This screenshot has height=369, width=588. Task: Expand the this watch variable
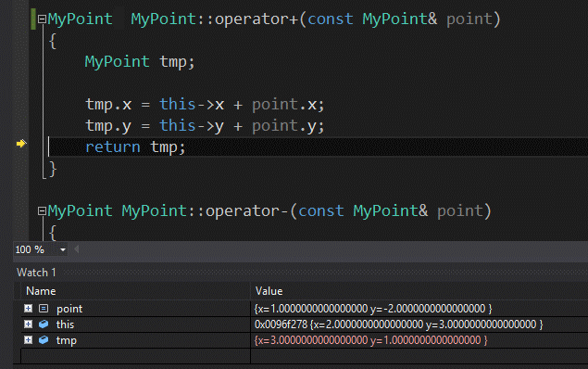[28, 324]
